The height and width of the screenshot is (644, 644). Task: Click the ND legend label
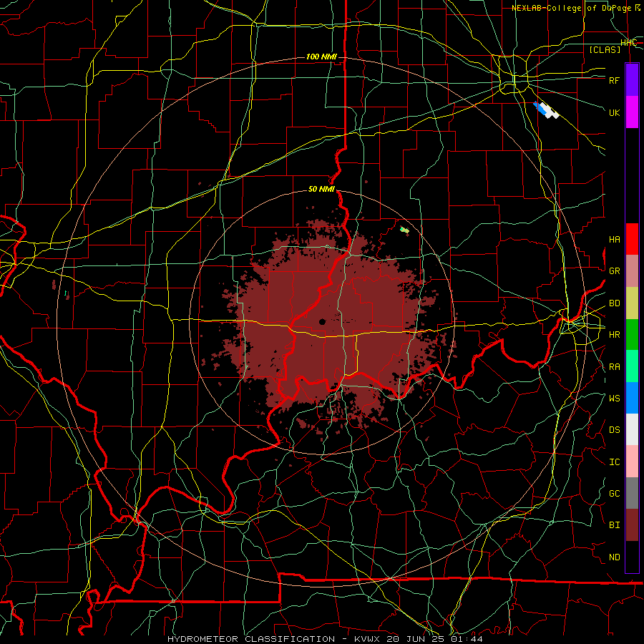(614, 557)
